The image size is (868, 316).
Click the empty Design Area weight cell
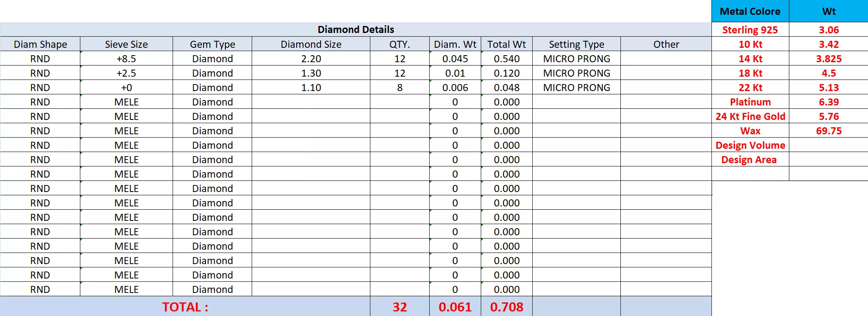(829, 159)
